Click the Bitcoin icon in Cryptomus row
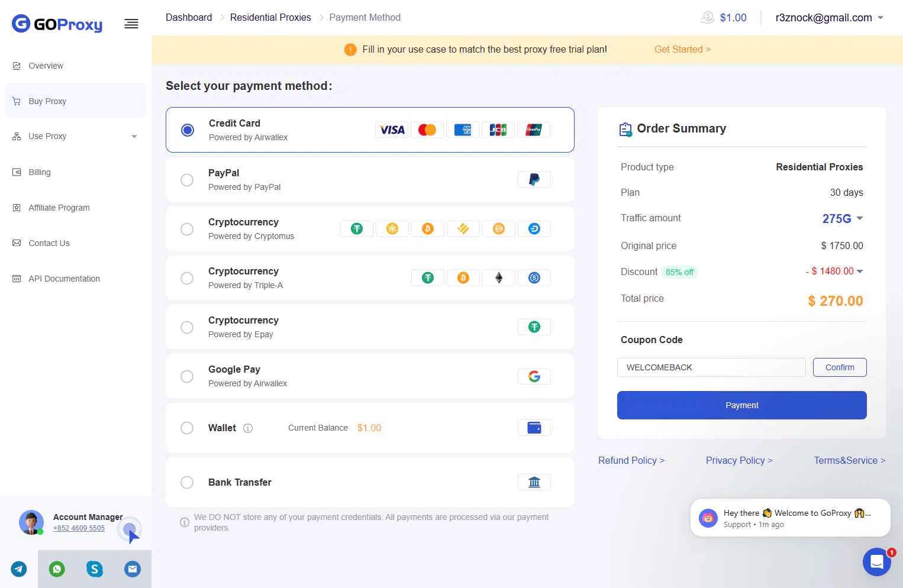 point(428,228)
